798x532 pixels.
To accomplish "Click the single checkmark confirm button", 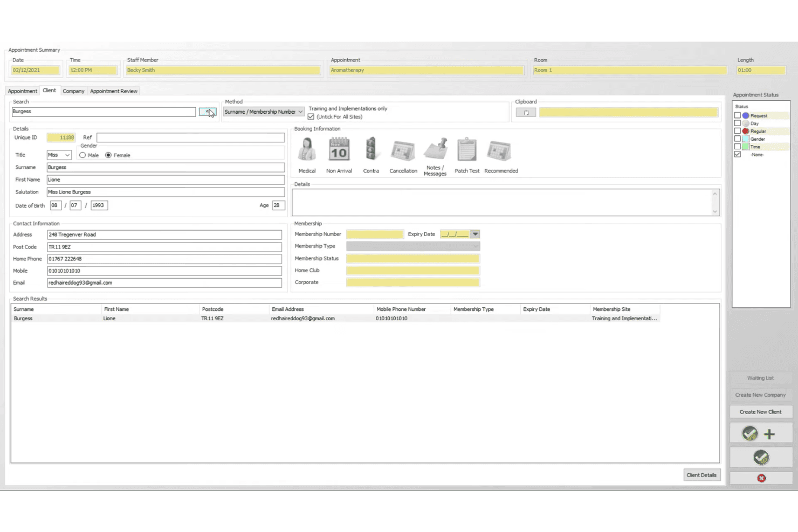I will [761, 458].
